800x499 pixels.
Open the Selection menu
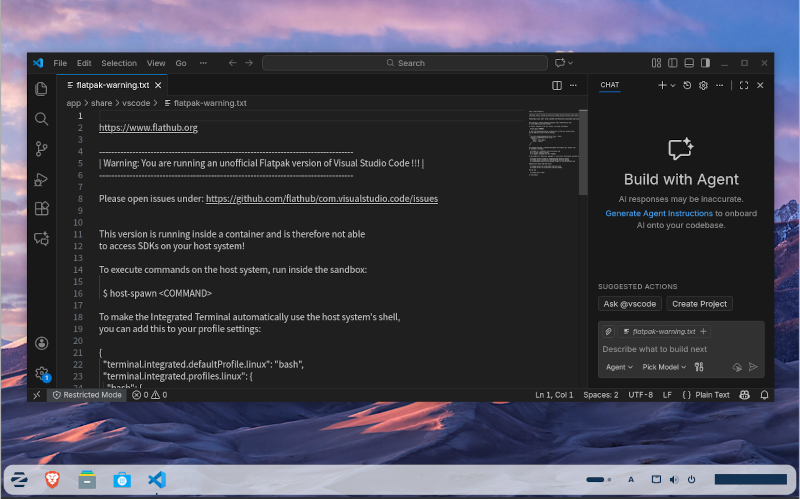pyautogui.click(x=119, y=63)
